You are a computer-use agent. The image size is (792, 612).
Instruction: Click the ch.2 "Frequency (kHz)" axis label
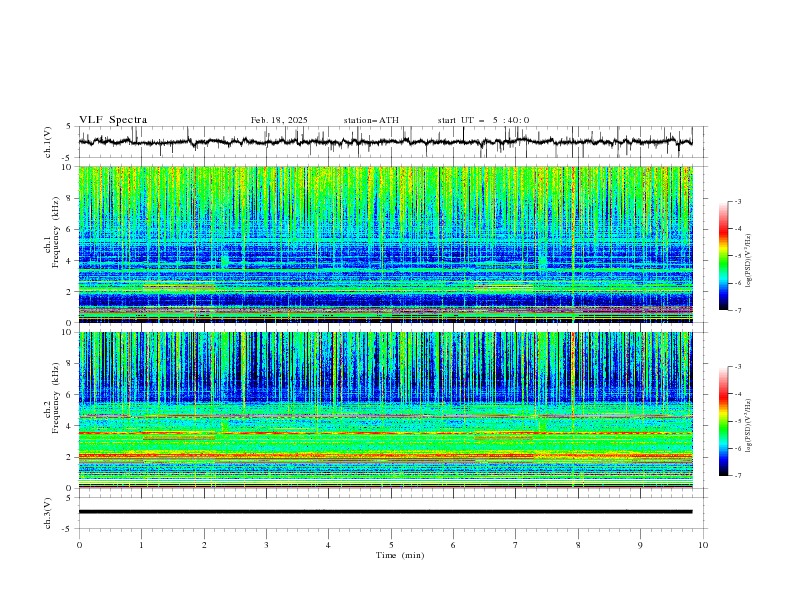point(56,398)
